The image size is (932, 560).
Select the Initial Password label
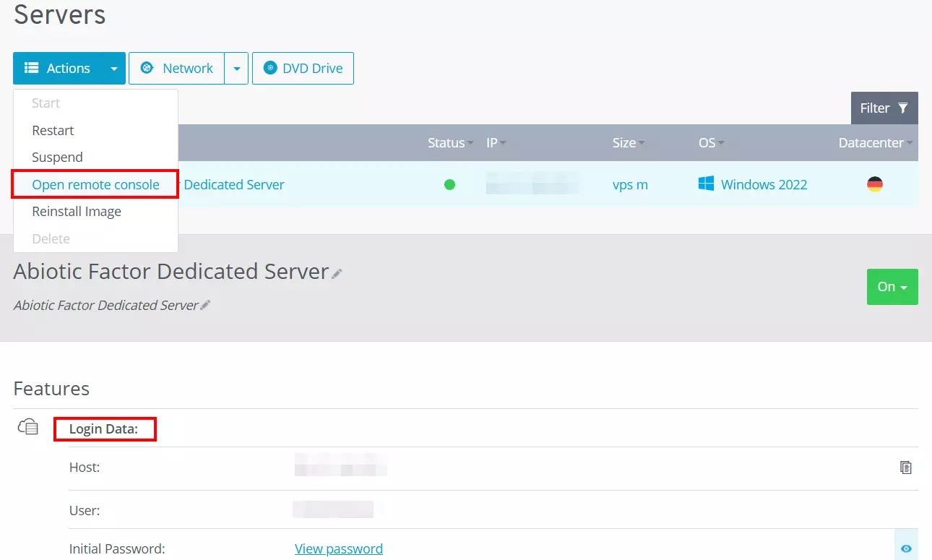coord(117,549)
